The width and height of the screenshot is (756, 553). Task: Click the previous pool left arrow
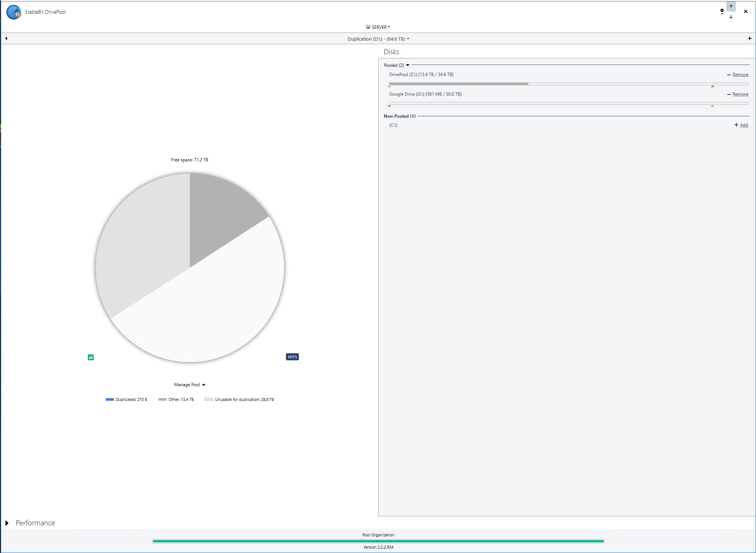pyautogui.click(x=6, y=38)
